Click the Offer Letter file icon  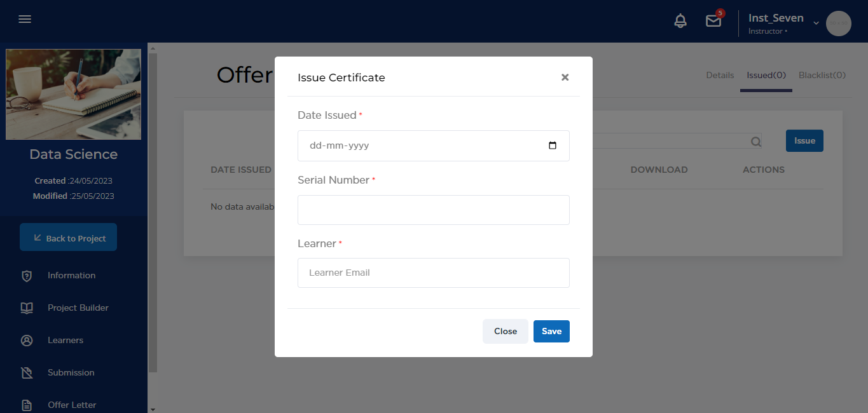pos(27,405)
